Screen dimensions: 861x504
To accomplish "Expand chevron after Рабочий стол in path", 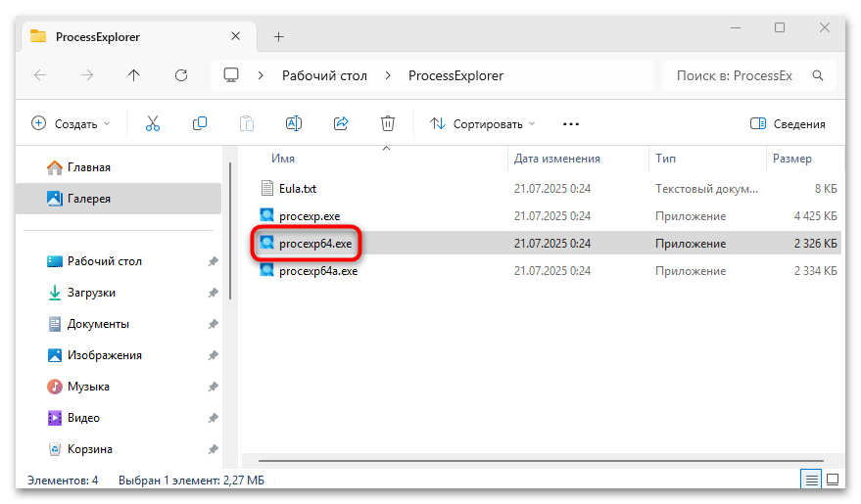I will (388, 75).
